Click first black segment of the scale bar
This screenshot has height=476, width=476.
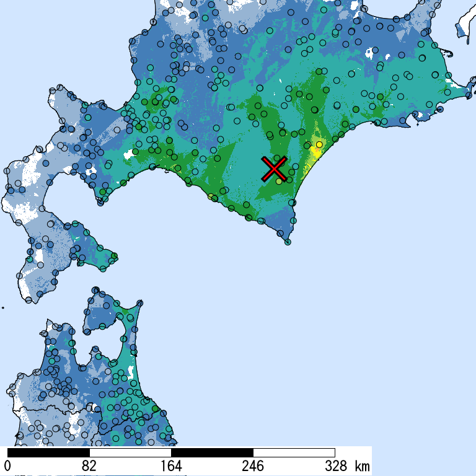tap(48, 452)
